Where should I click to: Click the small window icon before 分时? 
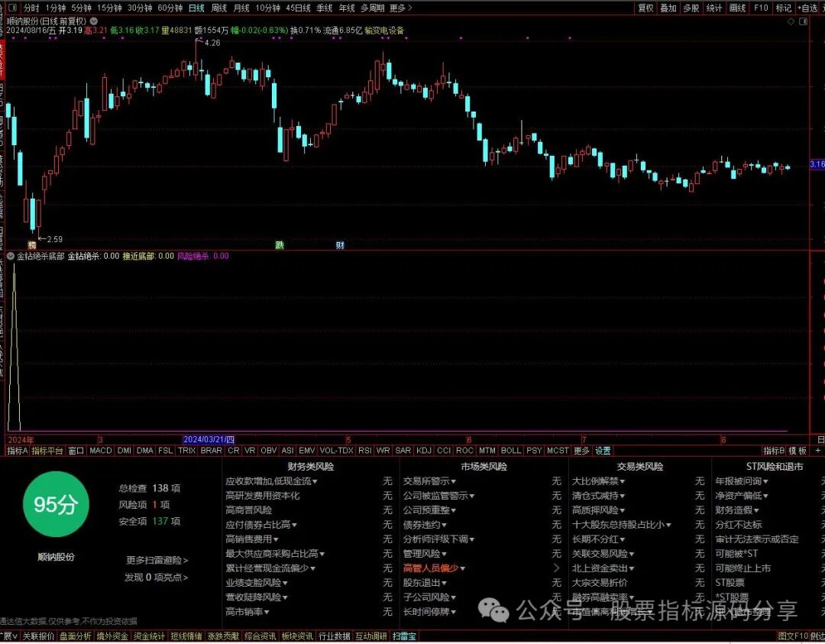[13, 8]
